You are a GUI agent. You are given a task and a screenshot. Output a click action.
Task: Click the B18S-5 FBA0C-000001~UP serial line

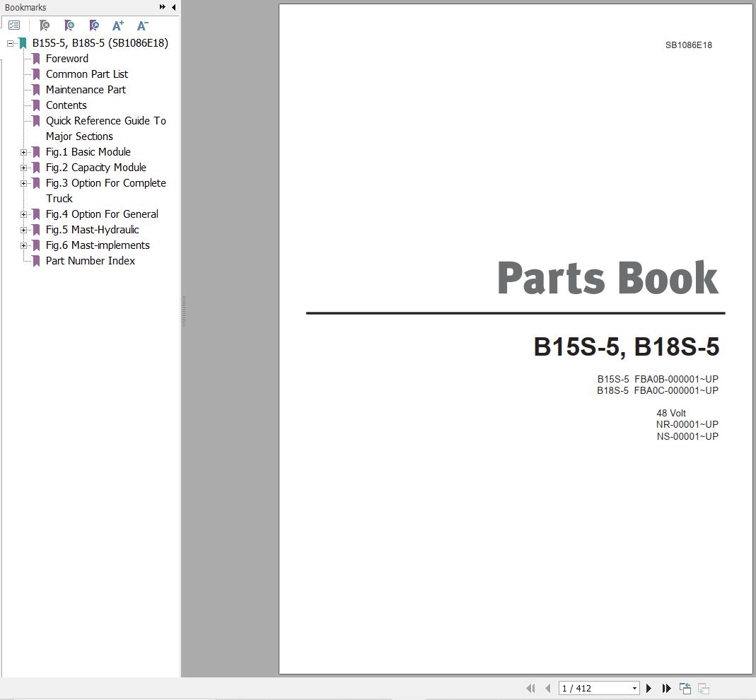[658, 391]
